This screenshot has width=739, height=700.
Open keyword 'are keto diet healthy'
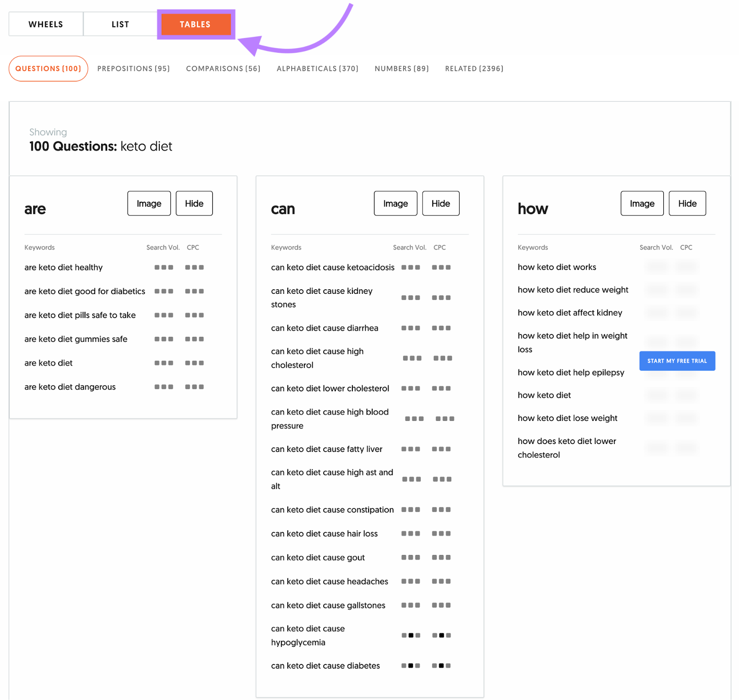click(64, 267)
